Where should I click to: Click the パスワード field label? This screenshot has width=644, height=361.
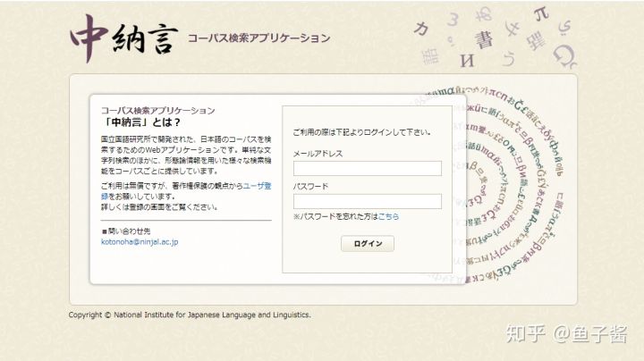311,186
